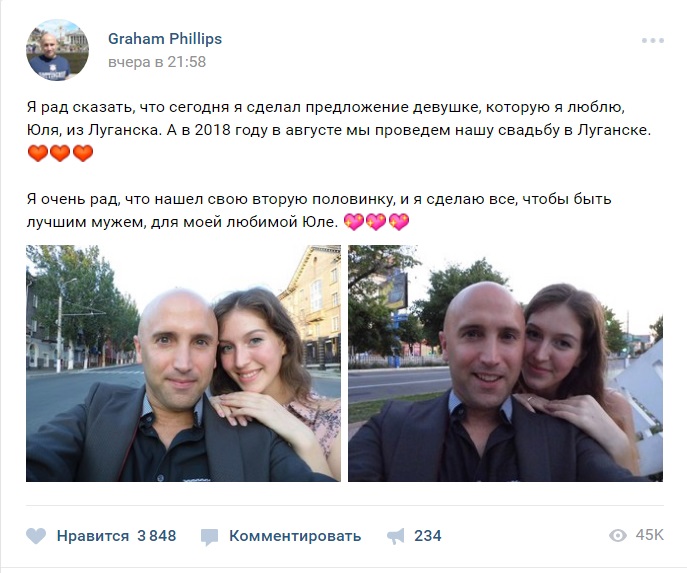The width and height of the screenshot is (687, 573).
Task: Click the megaphone share icon
Action: click(396, 536)
